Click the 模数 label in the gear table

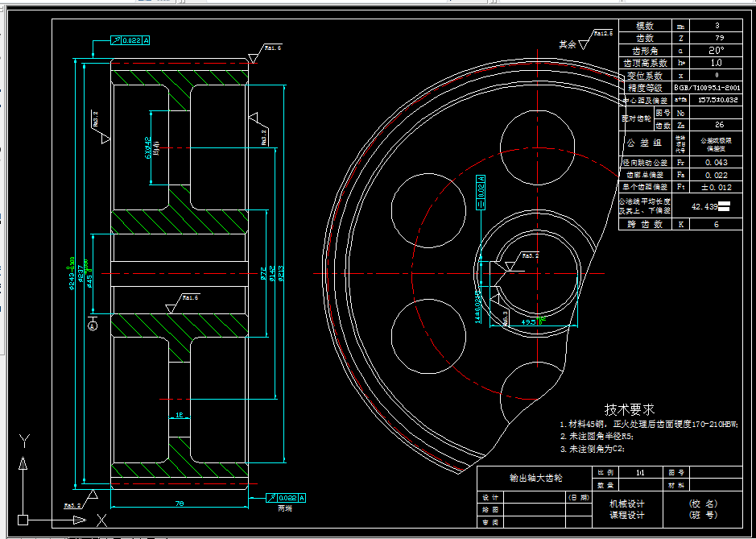click(x=645, y=26)
